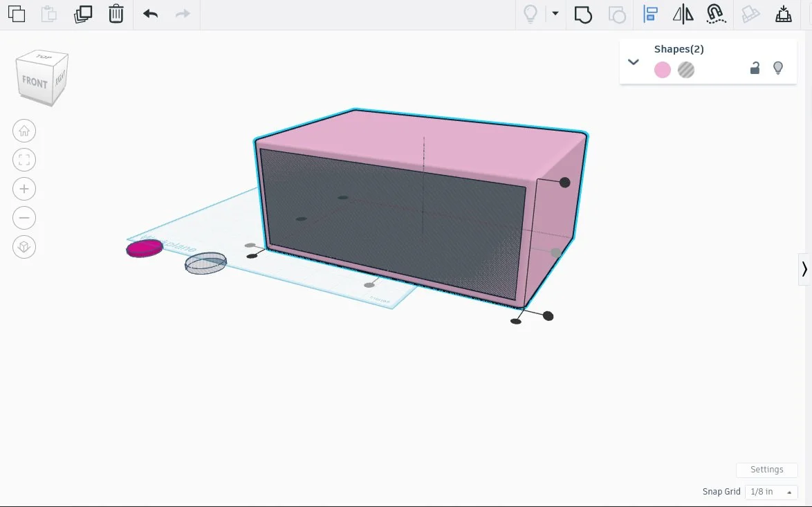Click the Copy icon in toolbar
The image size is (812, 507).
pos(17,14)
